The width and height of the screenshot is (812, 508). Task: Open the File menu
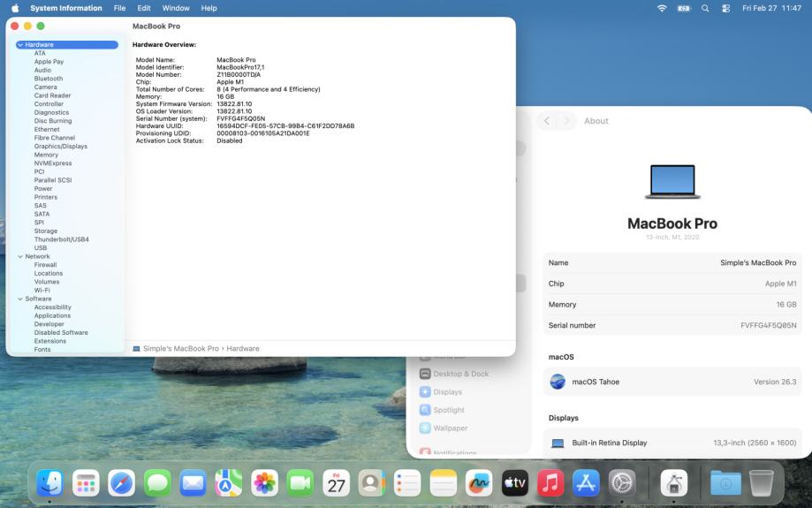119,8
